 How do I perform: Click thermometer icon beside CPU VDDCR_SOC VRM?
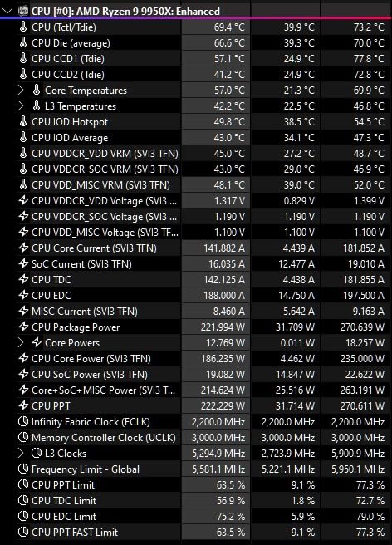(23, 169)
